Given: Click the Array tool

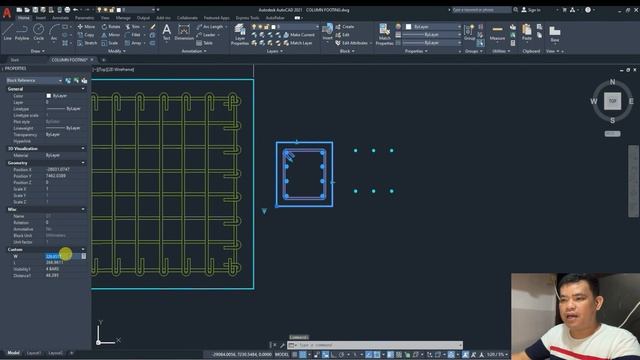Looking at the screenshot, I should [133, 43].
